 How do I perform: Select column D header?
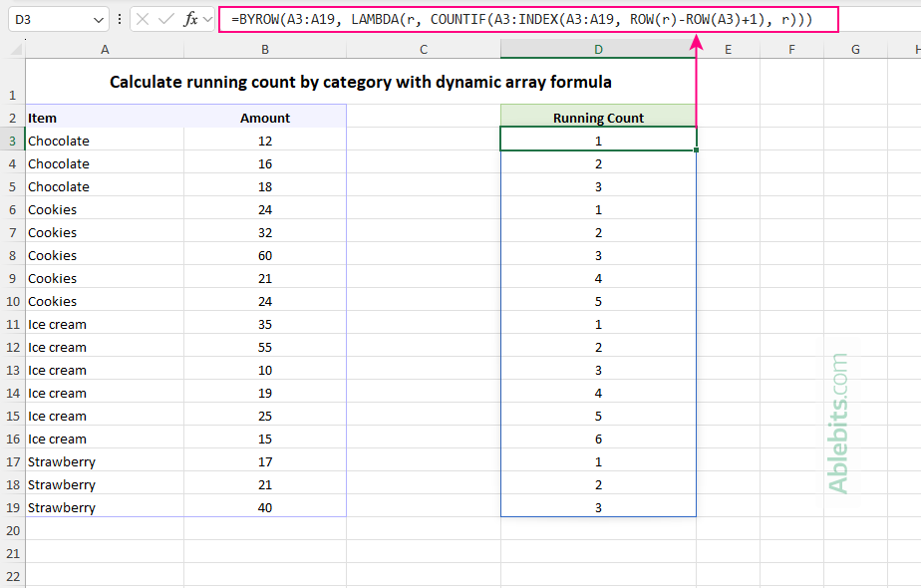point(598,50)
